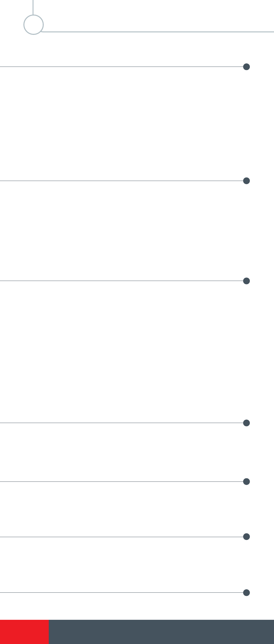The width and height of the screenshot is (274, 644).
Task: Select the second dark dot marker
Action: click(246, 181)
